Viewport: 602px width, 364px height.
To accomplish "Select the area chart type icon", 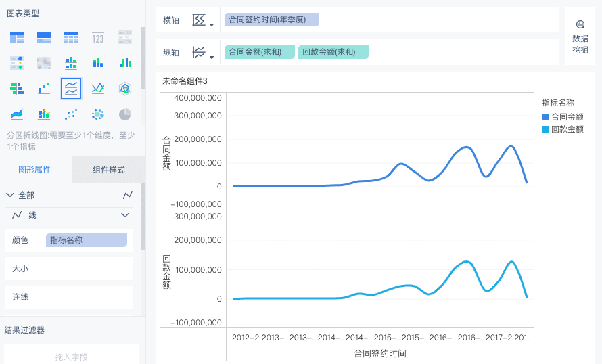I will tap(17, 114).
